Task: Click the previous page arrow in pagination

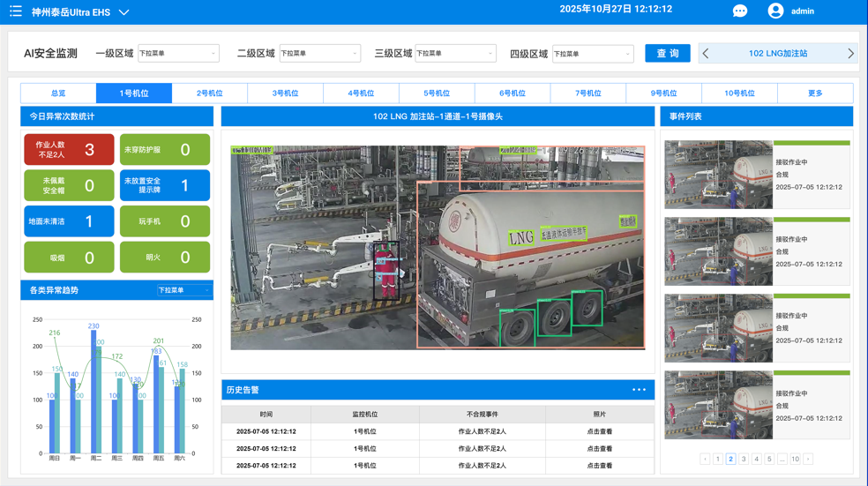Action: click(x=705, y=459)
